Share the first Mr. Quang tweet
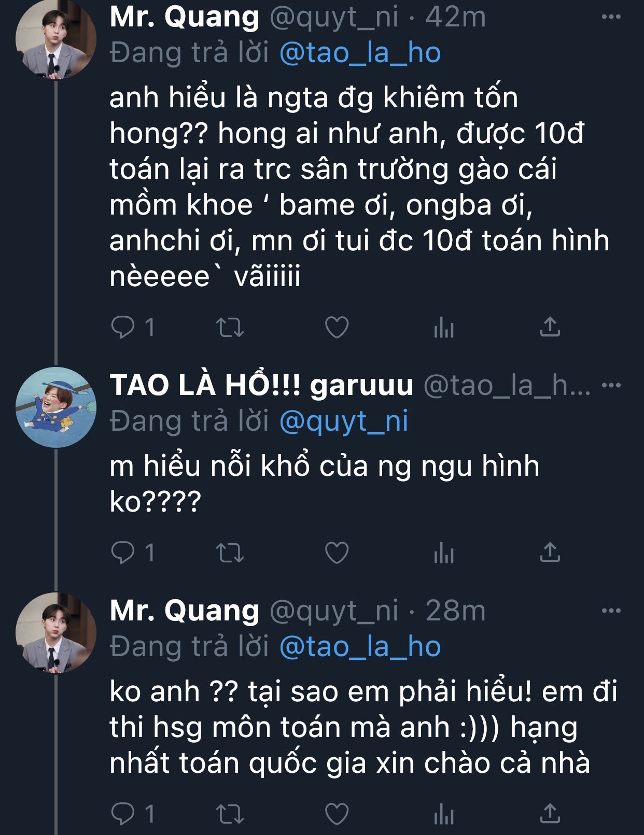 pos(550,327)
